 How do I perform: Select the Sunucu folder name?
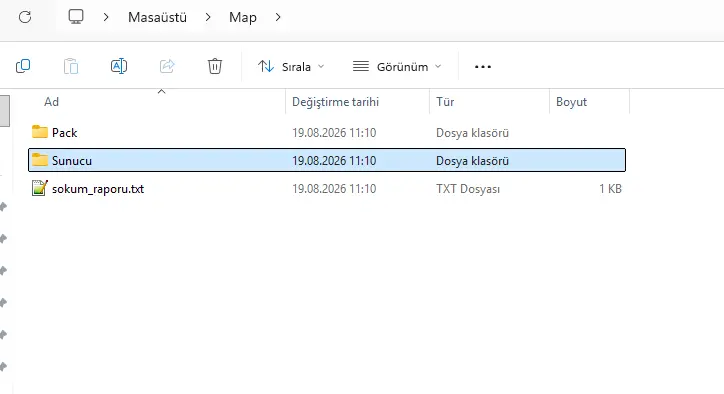point(72,161)
